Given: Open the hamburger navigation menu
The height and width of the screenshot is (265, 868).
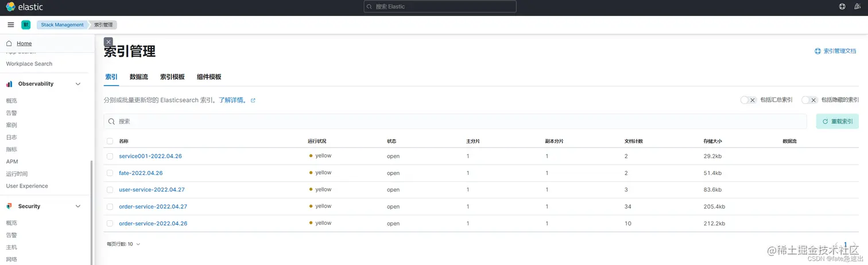Looking at the screenshot, I should 10,25.
